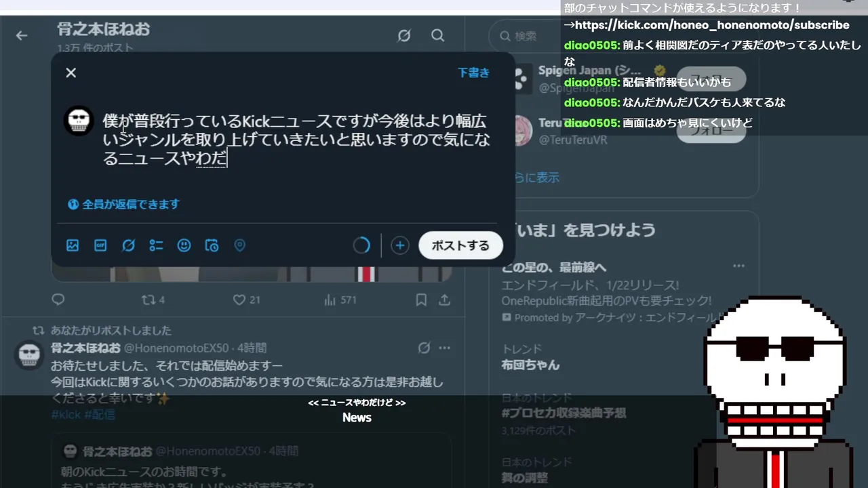Open promoted trend この星の、最前線へ
Screen dimensions: 868x488
coord(554,267)
